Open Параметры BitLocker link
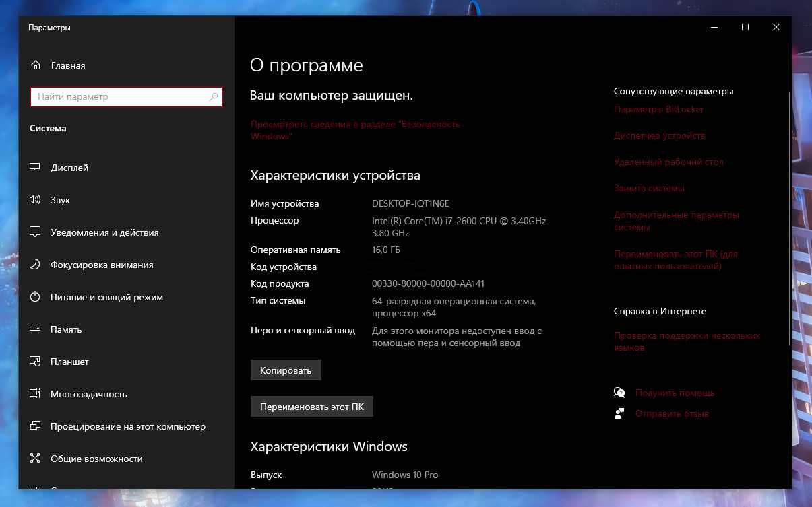812x507 pixels. tap(659, 109)
